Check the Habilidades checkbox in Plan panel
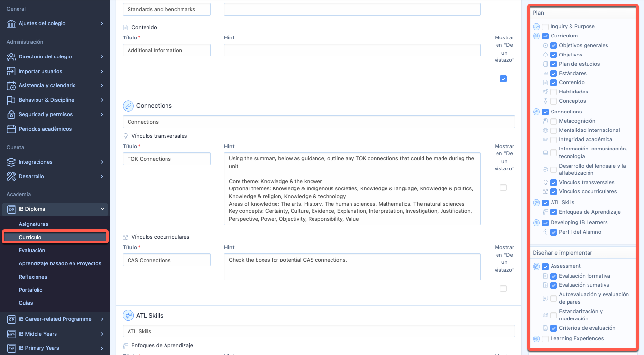The height and width of the screenshot is (355, 644). click(553, 92)
